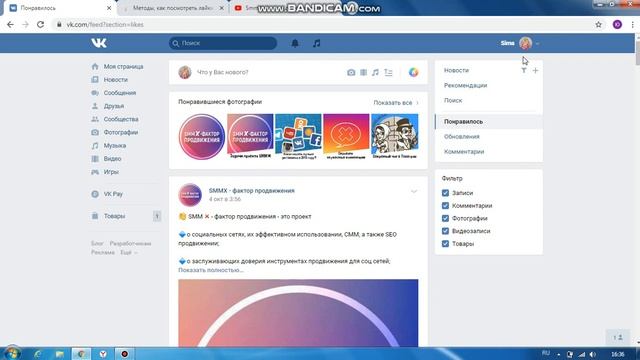640x360 pixels.
Task: Uncheck the Товары filter checkbox
Action: point(445,244)
